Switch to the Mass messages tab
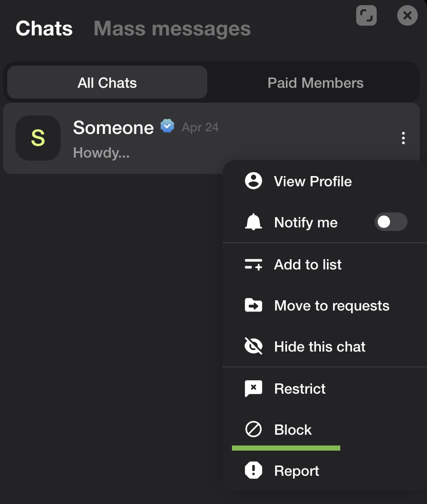The image size is (427, 504). (x=172, y=28)
